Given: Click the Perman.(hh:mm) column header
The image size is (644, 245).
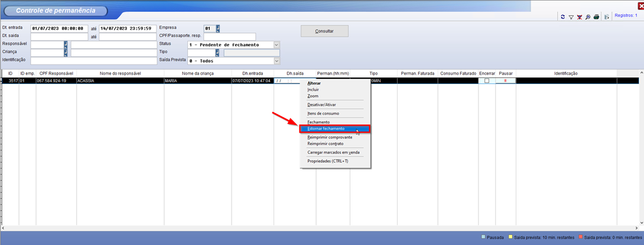Looking at the screenshot, I should point(333,73).
